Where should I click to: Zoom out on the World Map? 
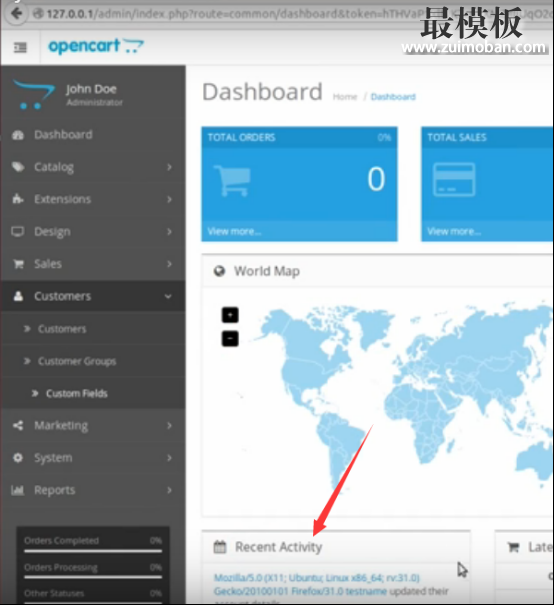(230, 339)
